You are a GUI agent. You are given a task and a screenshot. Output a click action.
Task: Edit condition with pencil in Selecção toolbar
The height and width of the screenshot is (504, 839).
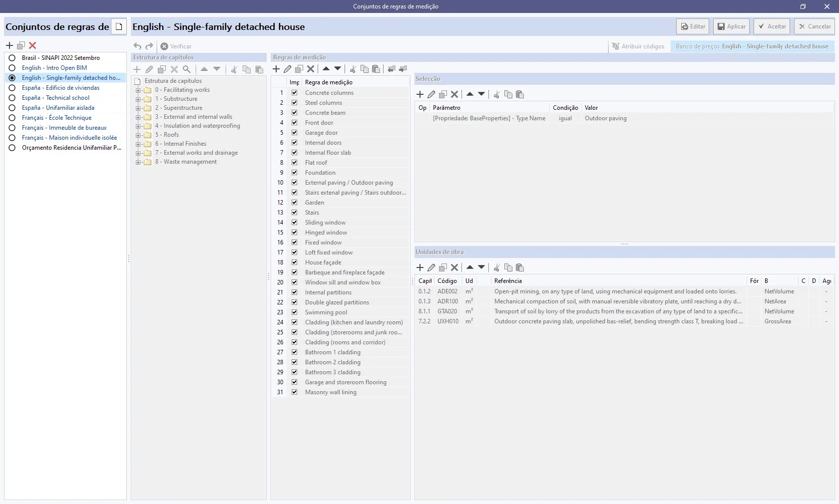pyautogui.click(x=431, y=94)
